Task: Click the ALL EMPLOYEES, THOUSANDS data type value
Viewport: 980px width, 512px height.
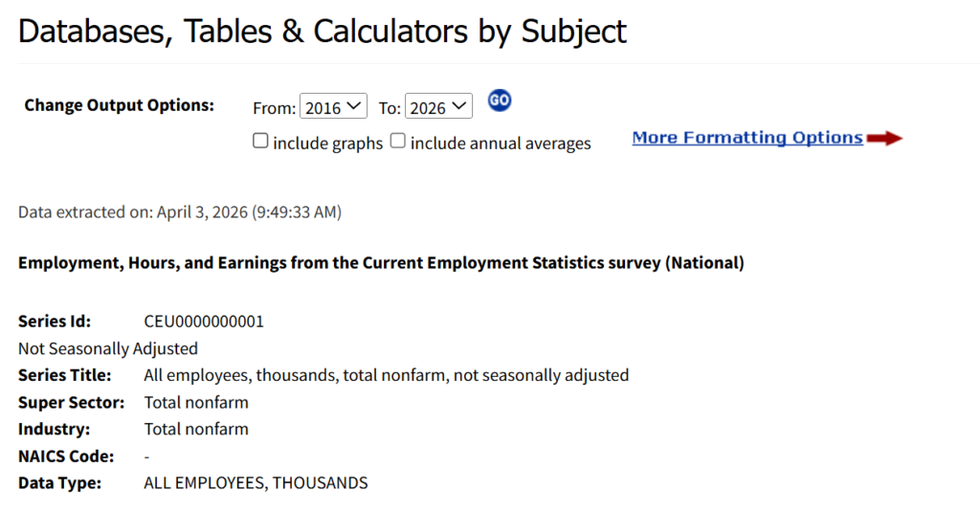Action: click(x=256, y=483)
